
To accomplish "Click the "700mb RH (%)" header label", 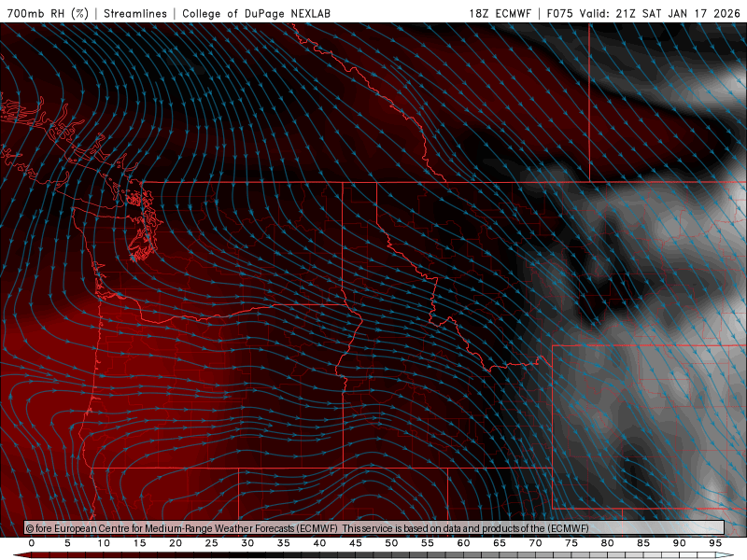I will (x=49, y=13).
